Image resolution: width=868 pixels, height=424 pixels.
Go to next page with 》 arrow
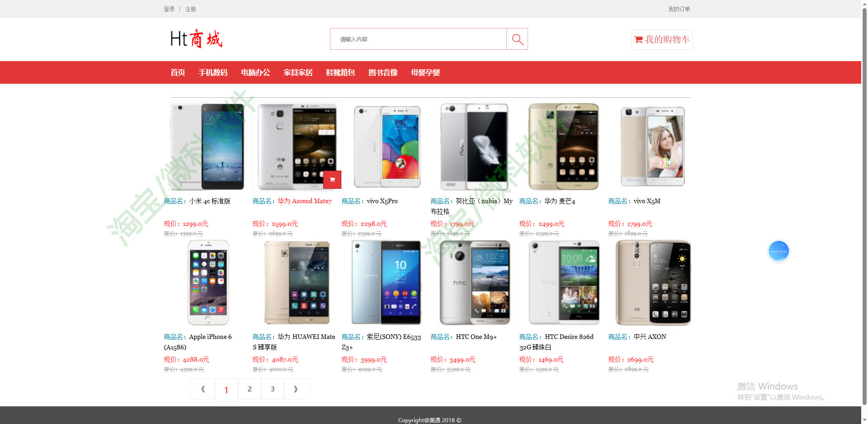pos(296,389)
